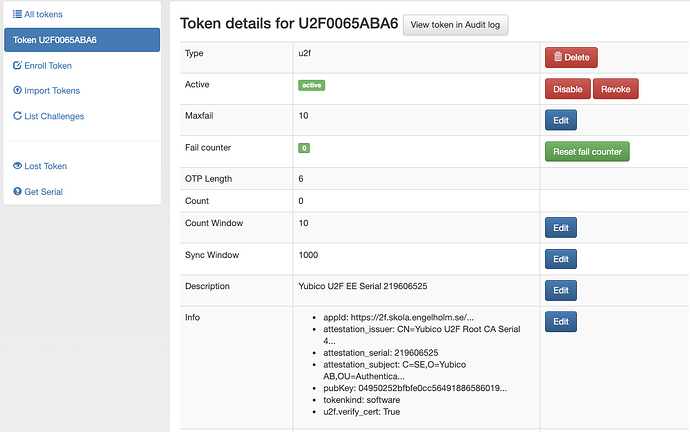
Task: Click the pubKey info line
Action: pos(415,388)
